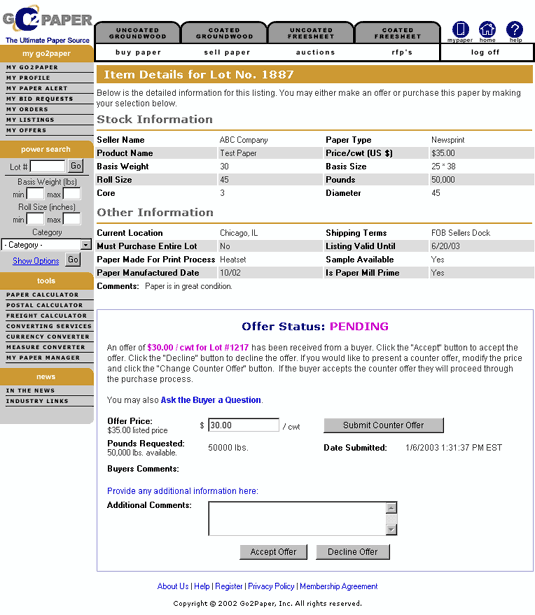The image size is (535, 615).
Task: Open My Paper Alert sidebar link
Action: click(x=37, y=89)
